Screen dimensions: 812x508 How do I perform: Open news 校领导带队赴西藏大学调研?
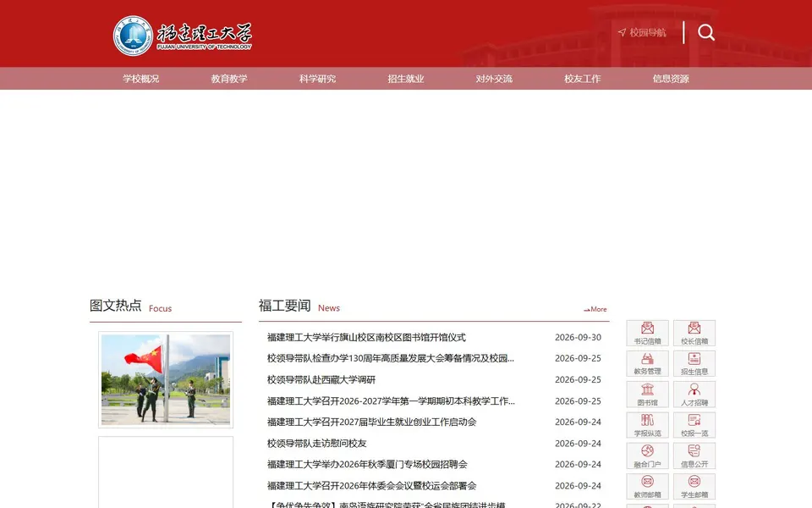pos(321,379)
